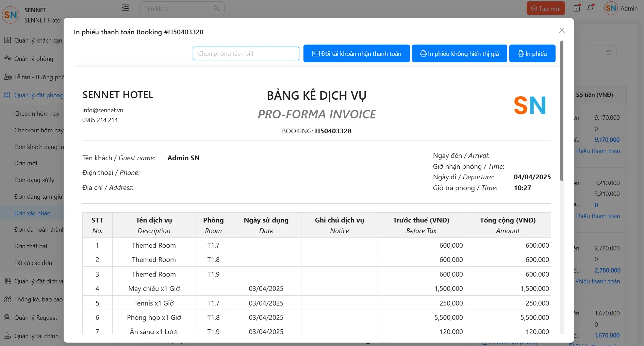Click the Admin avatar icon

click(x=611, y=8)
